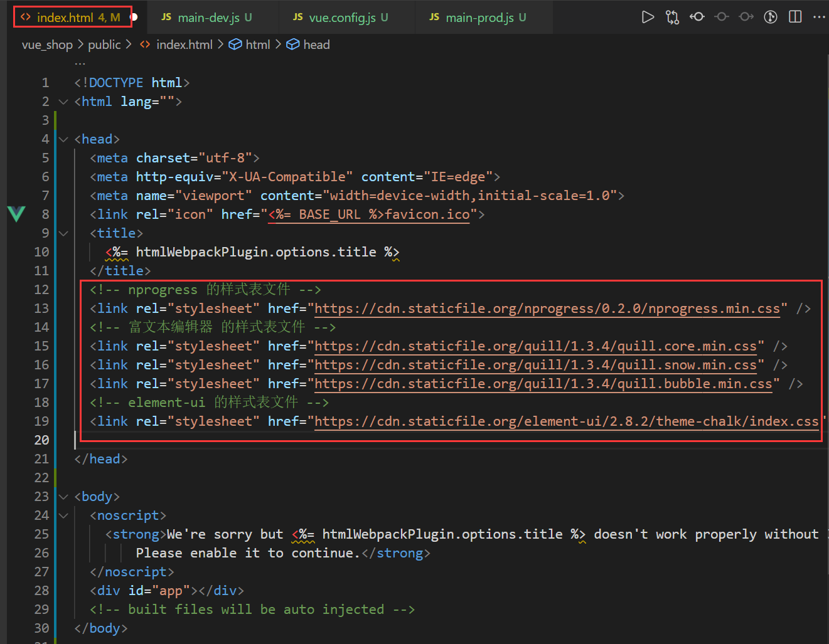Collapse the noscript block on line 24
This screenshot has height=644, width=829.
click(x=63, y=515)
